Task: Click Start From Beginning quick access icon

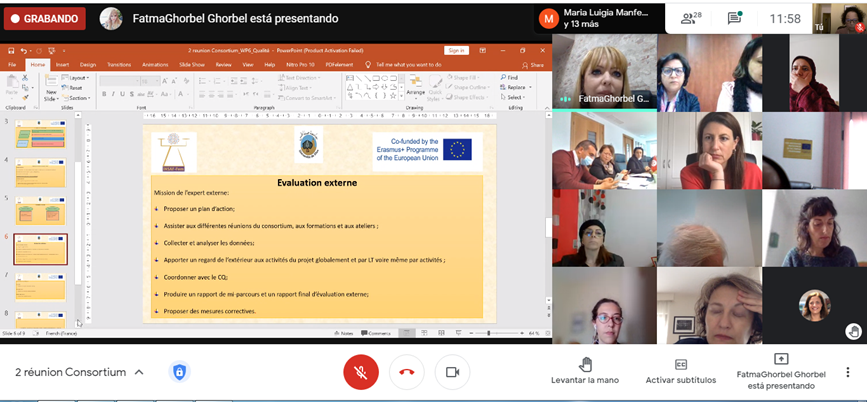Action: [x=52, y=50]
